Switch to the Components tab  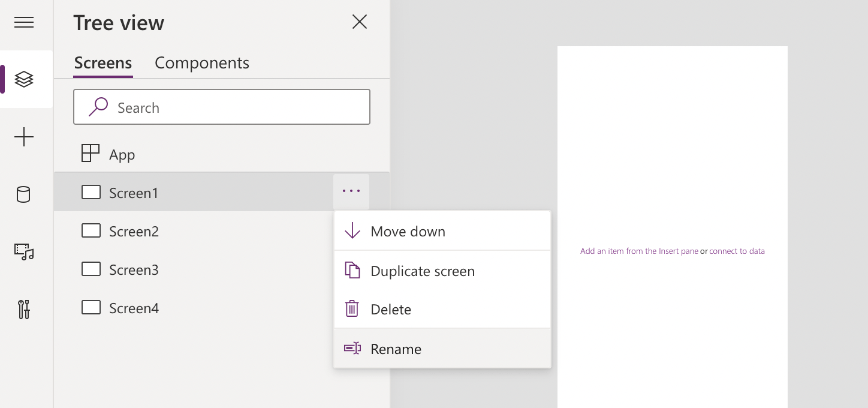202,63
